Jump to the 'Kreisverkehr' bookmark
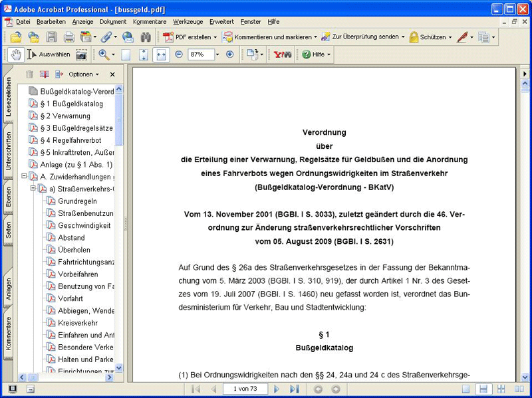532x398 pixels. tap(78, 324)
